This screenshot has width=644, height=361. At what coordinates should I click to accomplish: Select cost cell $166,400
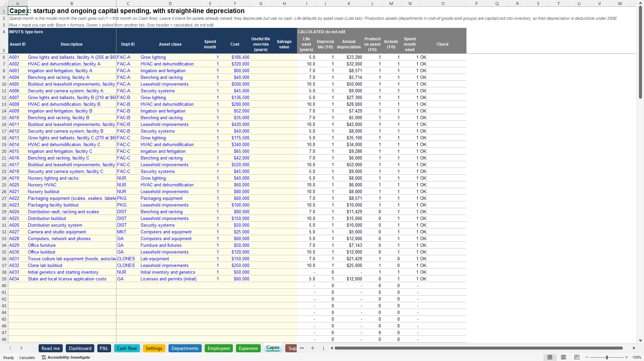pos(235,57)
